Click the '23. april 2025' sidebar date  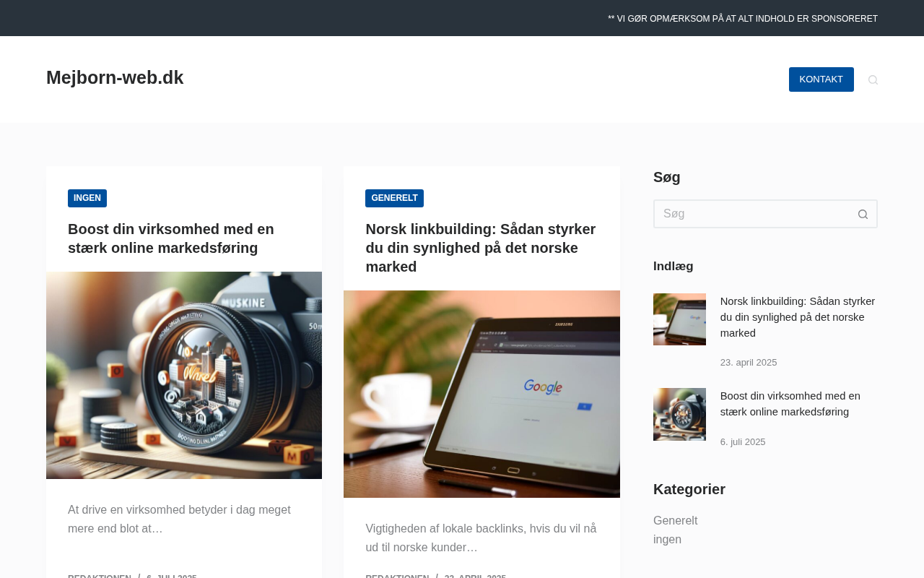point(749,363)
